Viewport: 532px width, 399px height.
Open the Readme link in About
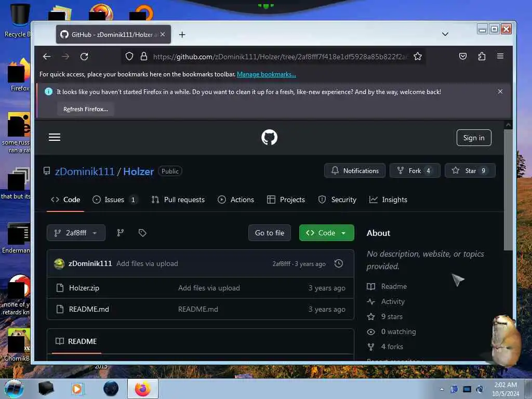pyautogui.click(x=394, y=286)
